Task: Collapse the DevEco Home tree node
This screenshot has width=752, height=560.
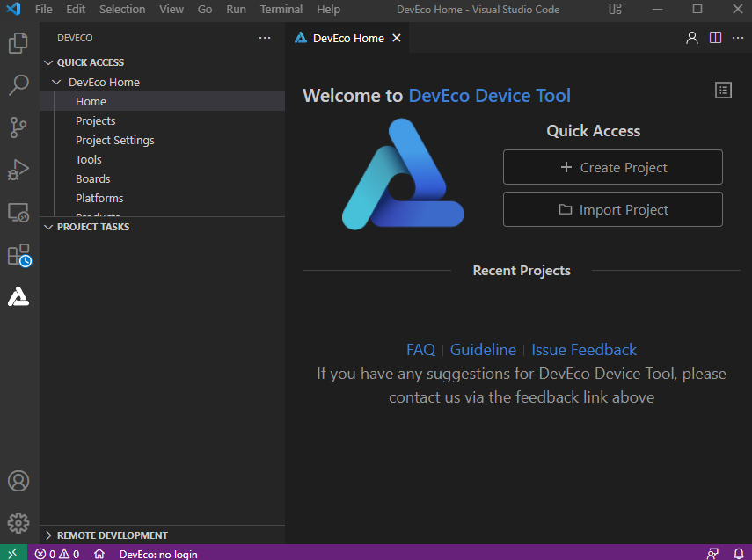Action: pyautogui.click(x=56, y=83)
